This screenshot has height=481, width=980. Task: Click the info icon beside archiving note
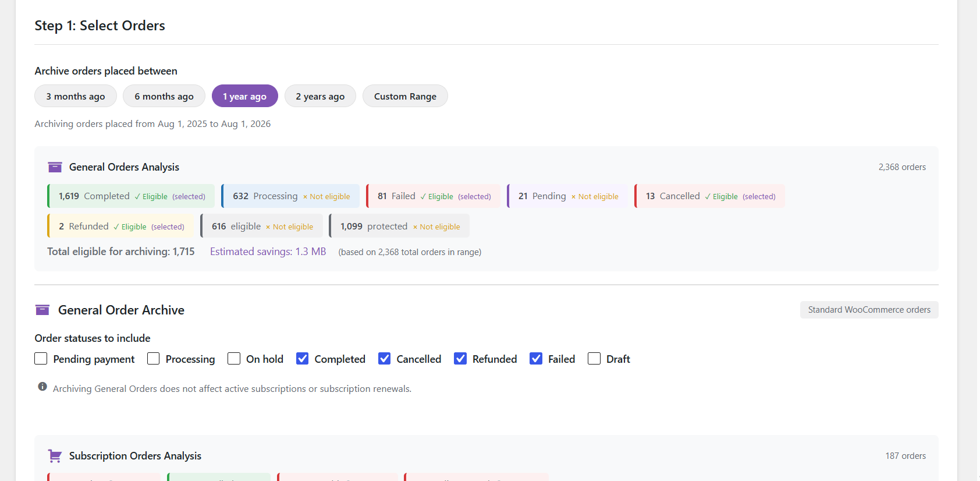[42, 387]
